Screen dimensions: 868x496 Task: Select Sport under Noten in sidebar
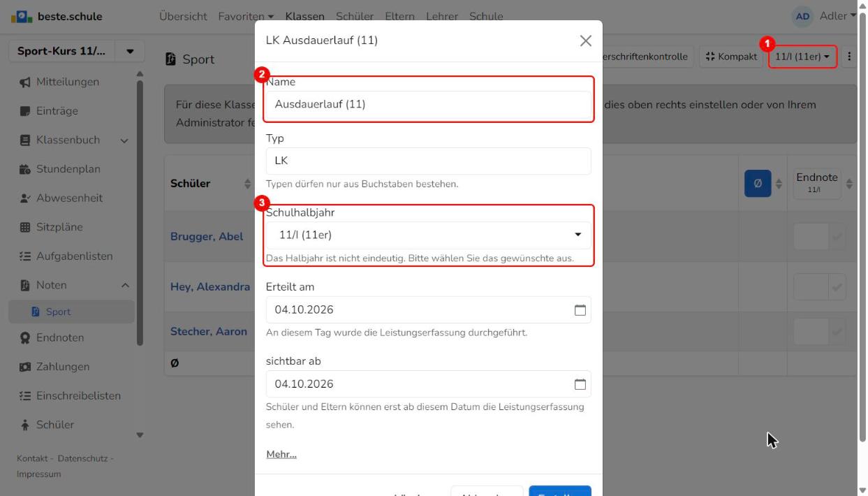[x=71, y=312]
